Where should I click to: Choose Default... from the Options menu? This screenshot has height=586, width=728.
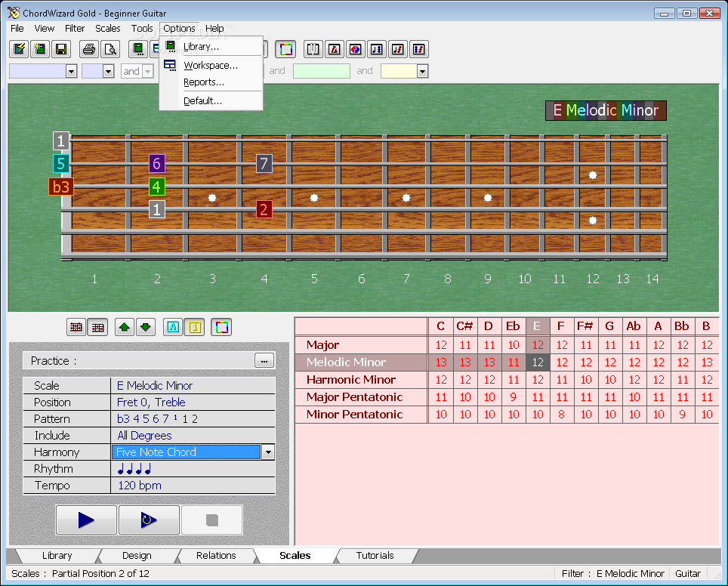(x=211, y=100)
